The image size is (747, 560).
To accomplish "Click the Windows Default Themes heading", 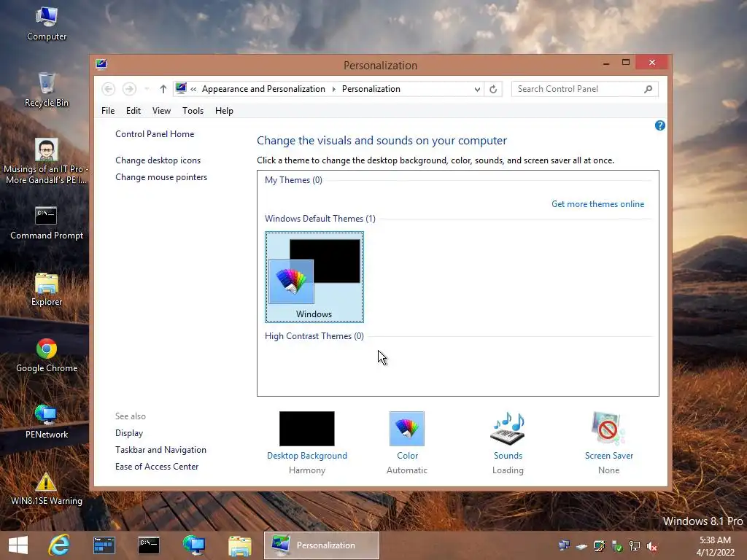I will [x=320, y=219].
